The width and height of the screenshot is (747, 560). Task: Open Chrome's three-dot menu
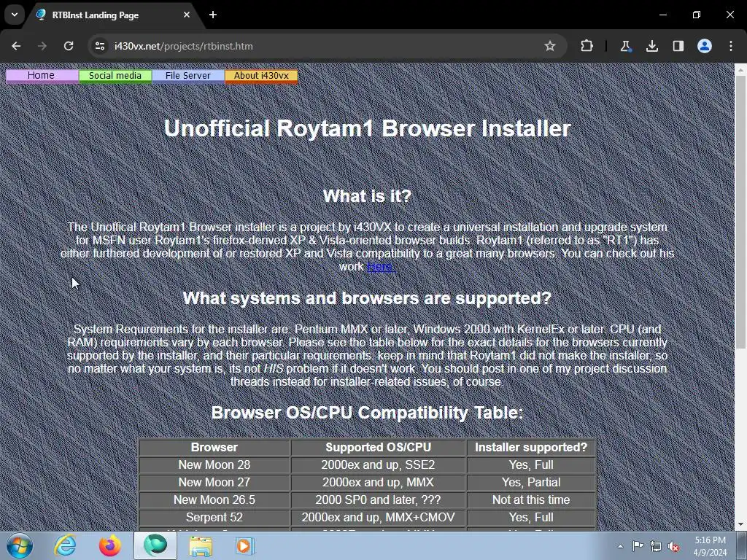(731, 46)
